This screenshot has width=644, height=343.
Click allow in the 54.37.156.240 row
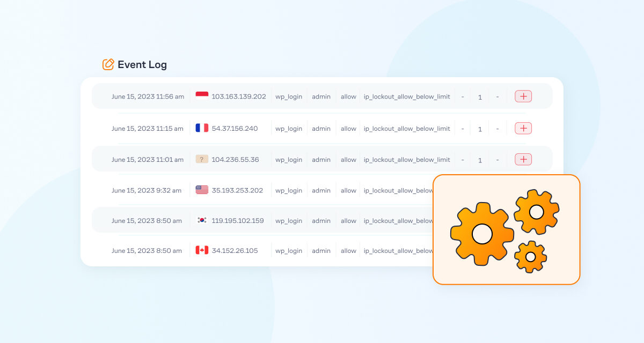pos(348,129)
